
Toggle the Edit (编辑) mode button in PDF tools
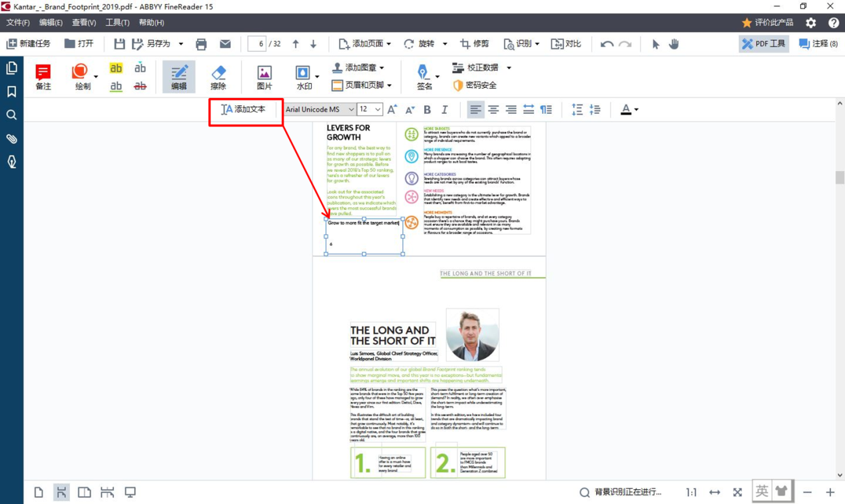click(x=179, y=77)
